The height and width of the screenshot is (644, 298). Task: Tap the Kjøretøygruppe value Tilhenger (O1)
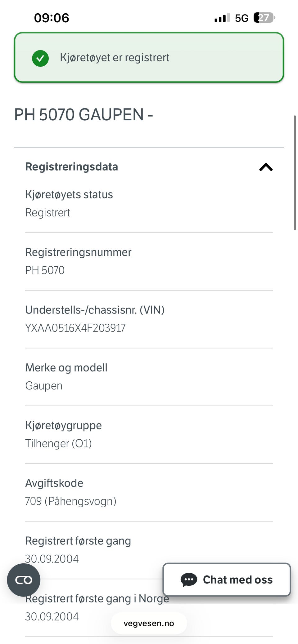pos(58,443)
